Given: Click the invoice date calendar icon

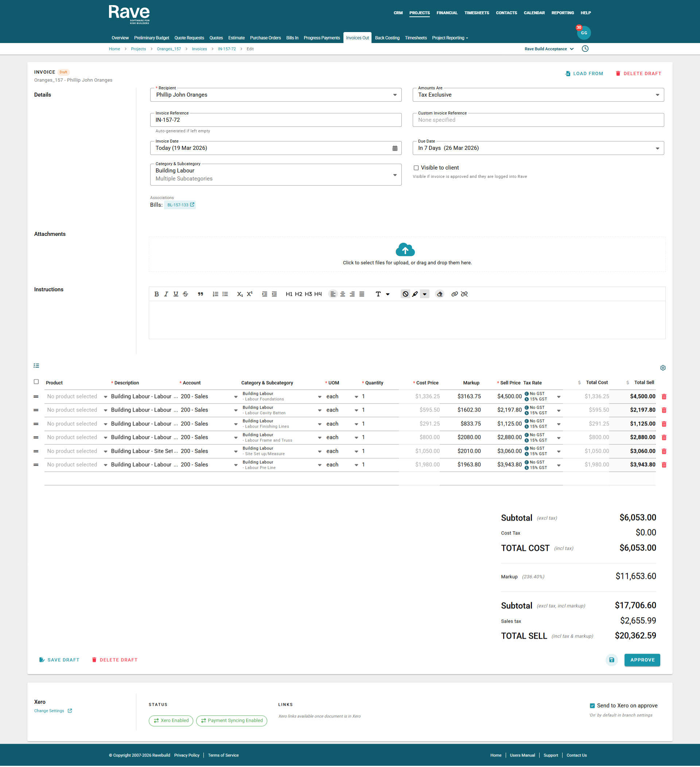Looking at the screenshot, I should tap(395, 148).
